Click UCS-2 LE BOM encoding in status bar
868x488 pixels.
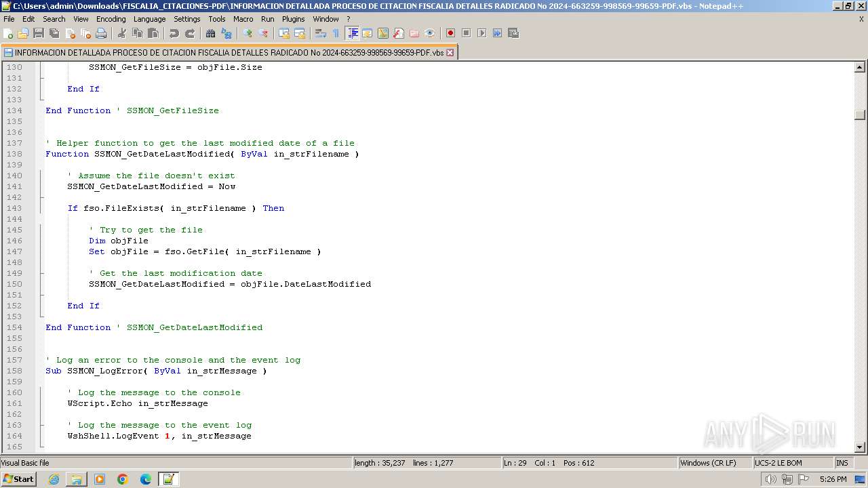792,463
